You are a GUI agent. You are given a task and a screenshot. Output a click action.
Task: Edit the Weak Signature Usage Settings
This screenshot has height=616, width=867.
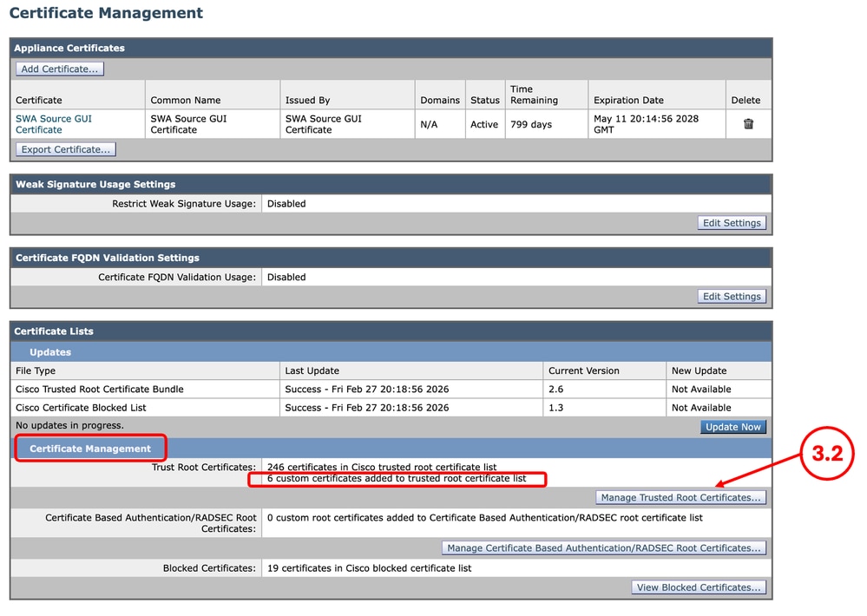point(732,222)
